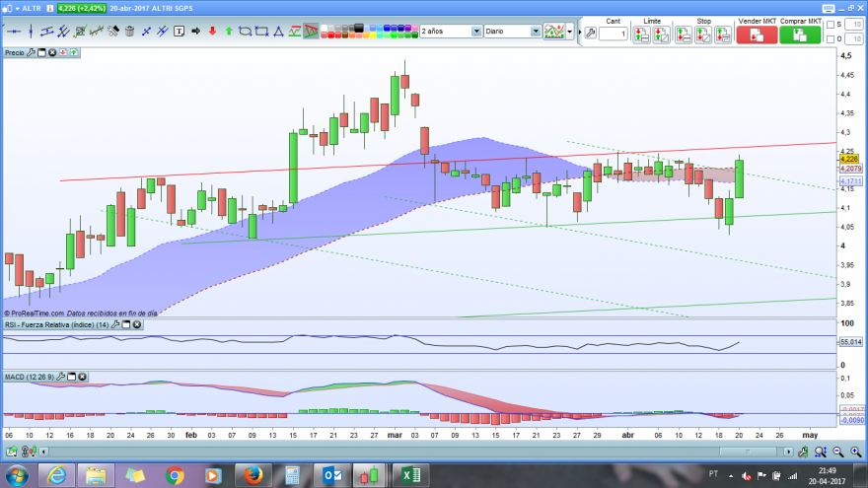Open Precio panel wrench settings
Image resolution: width=868 pixels, height=488 pixels.
31,52
